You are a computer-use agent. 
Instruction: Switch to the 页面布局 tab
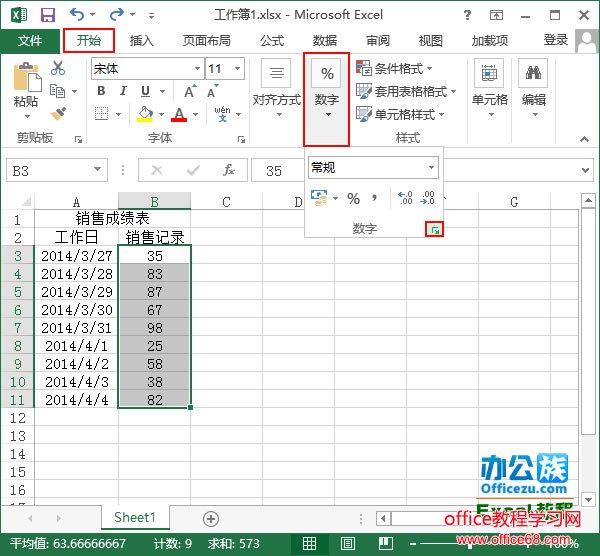(x=207, y=40)
